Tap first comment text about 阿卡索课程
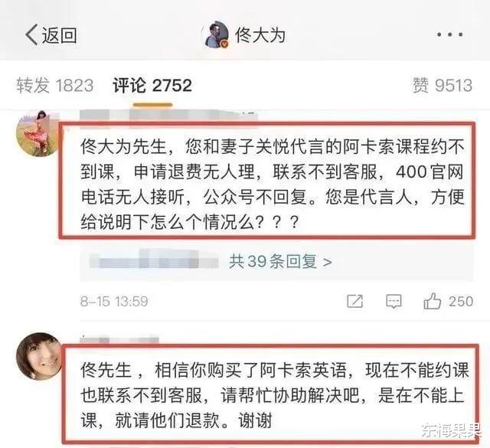Screen dimensions: 490x448 [273, 184]
